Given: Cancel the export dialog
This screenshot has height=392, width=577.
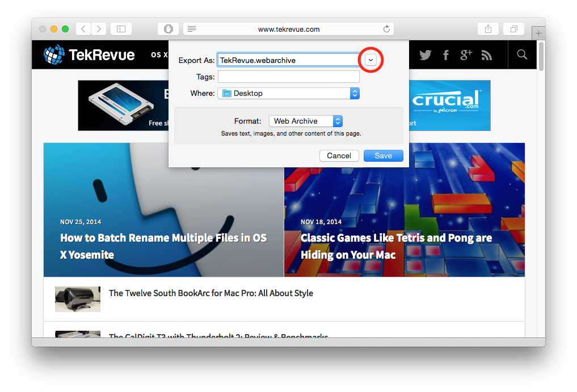Looking at the screenshot, I should [339, 155].
